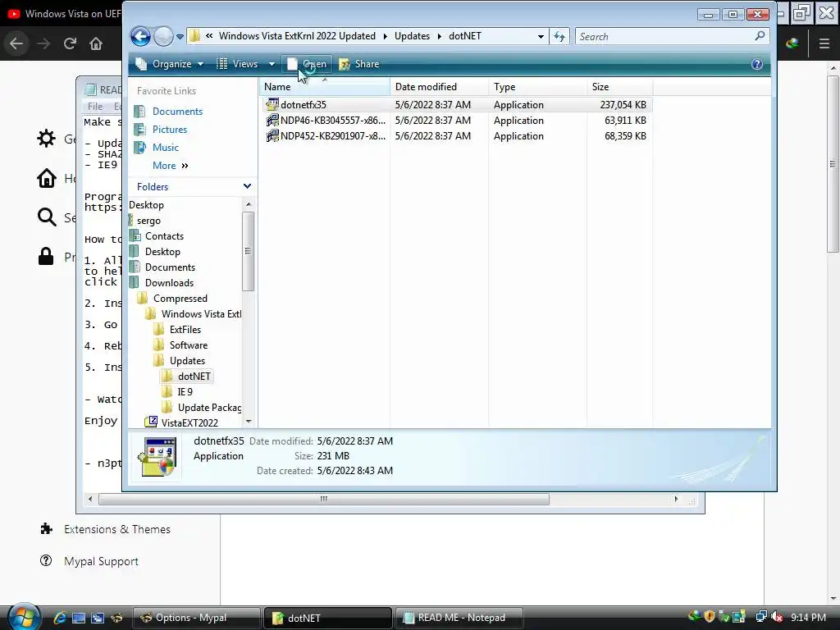Click the dotnetfx35 preview thumbnail in details pane

157,456
